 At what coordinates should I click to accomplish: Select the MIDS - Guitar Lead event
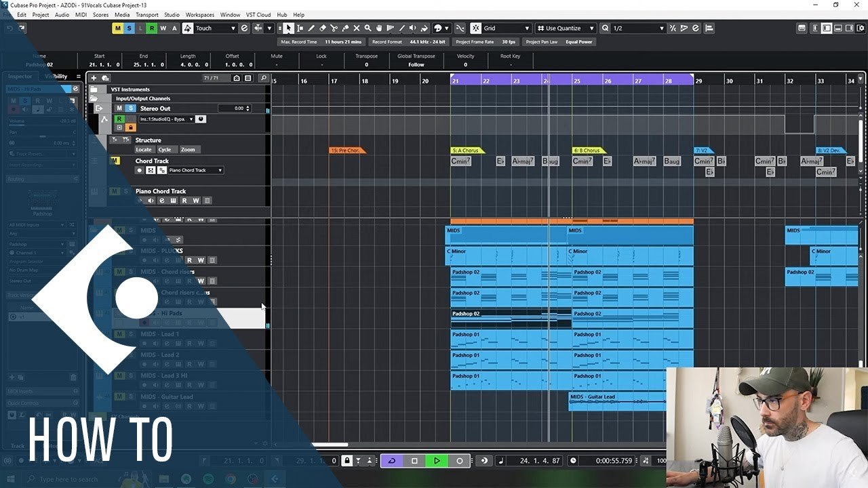point(617,401)
